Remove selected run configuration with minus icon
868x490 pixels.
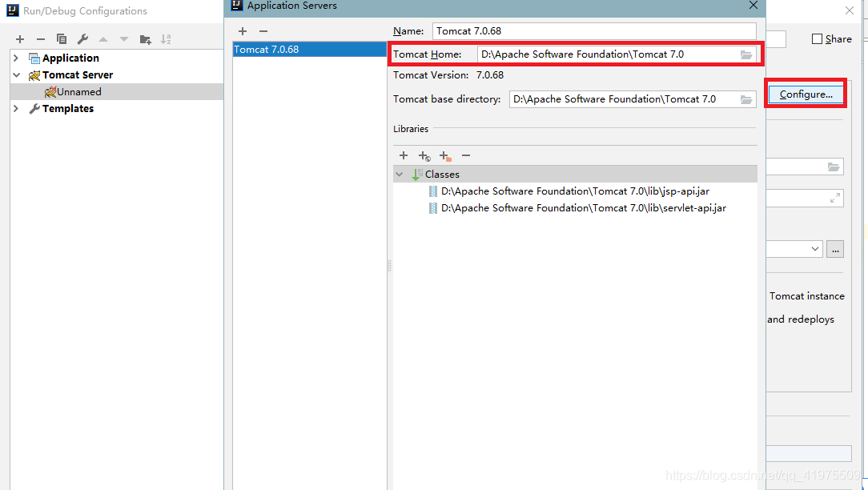40,39
